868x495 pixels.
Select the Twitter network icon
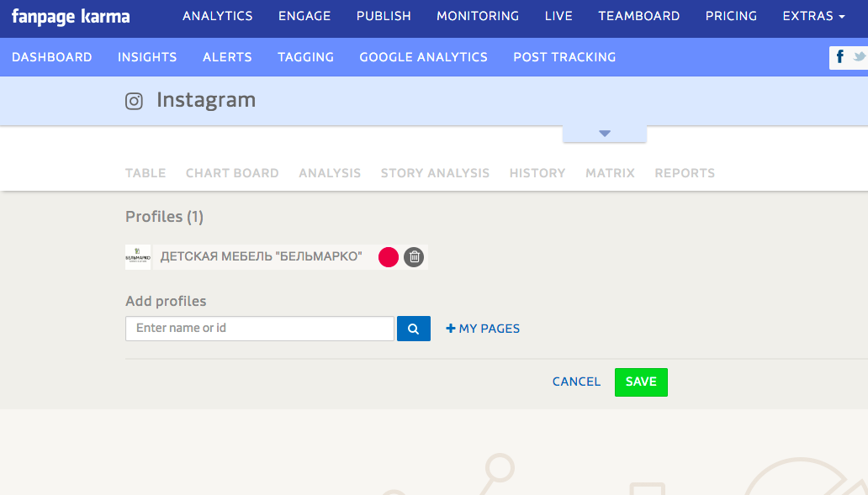click(x=860, y=57)
